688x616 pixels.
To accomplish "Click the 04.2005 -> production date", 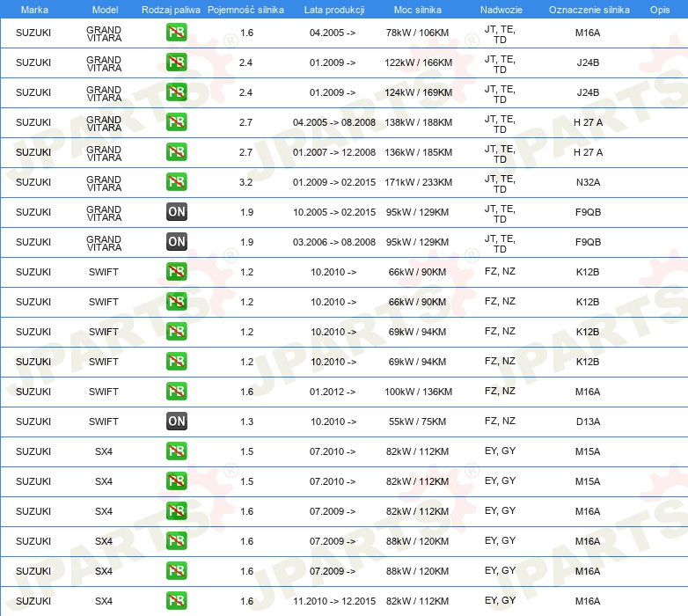I will point(333,33).
